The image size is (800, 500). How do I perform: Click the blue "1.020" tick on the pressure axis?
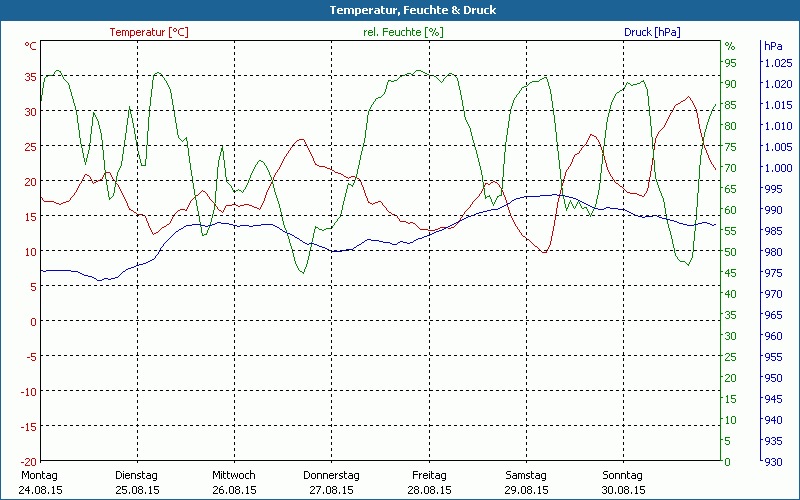[779, 84]
